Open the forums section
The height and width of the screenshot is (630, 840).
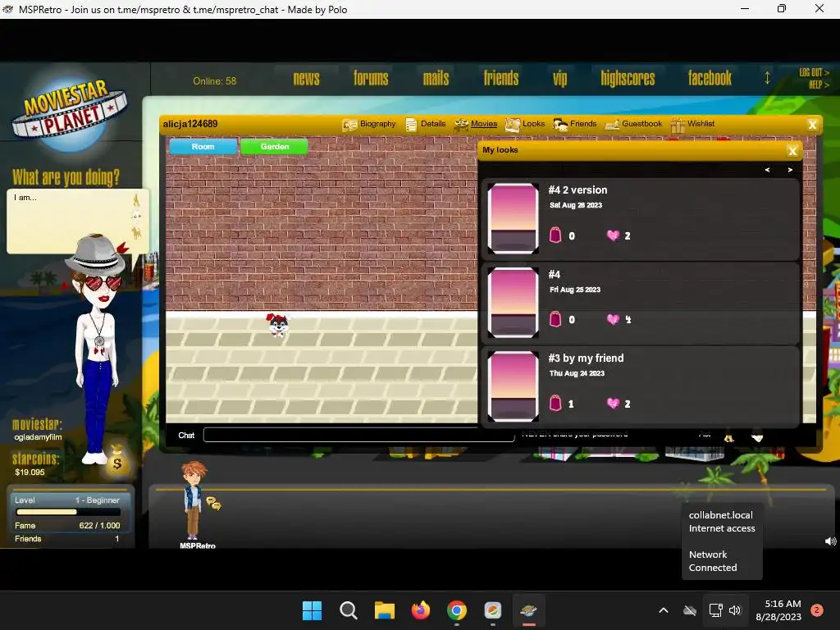point(371,79)
